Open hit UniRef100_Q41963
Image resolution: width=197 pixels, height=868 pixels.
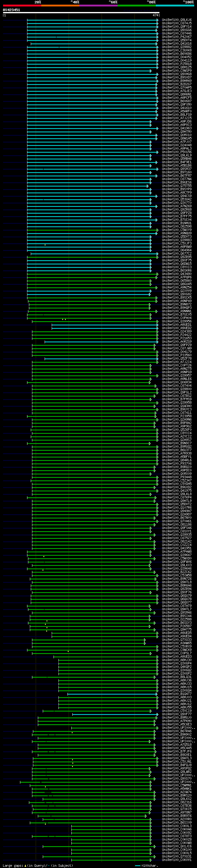(177, 128)
